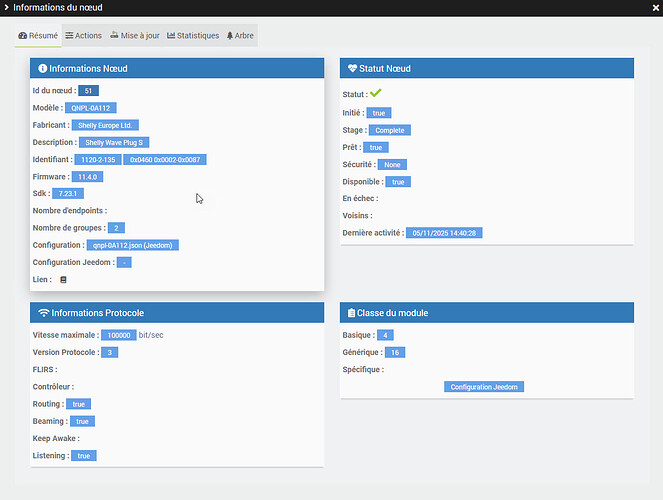Click the clipboard icon in Classe du module header

[x=351, y=313]
